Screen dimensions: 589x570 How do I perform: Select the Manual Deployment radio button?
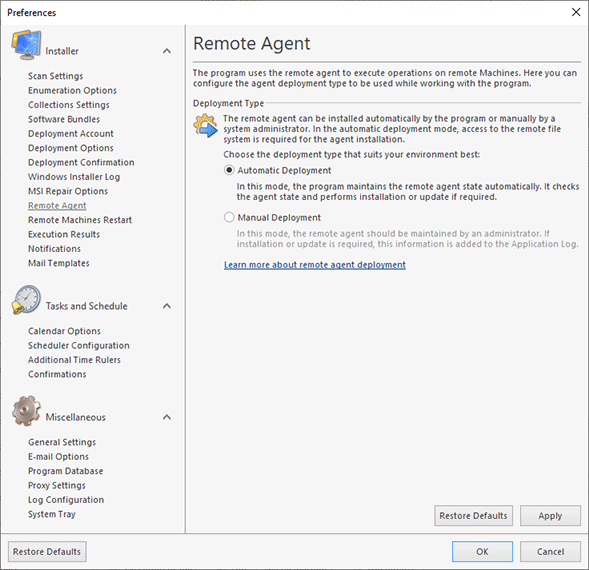(229, 217)
